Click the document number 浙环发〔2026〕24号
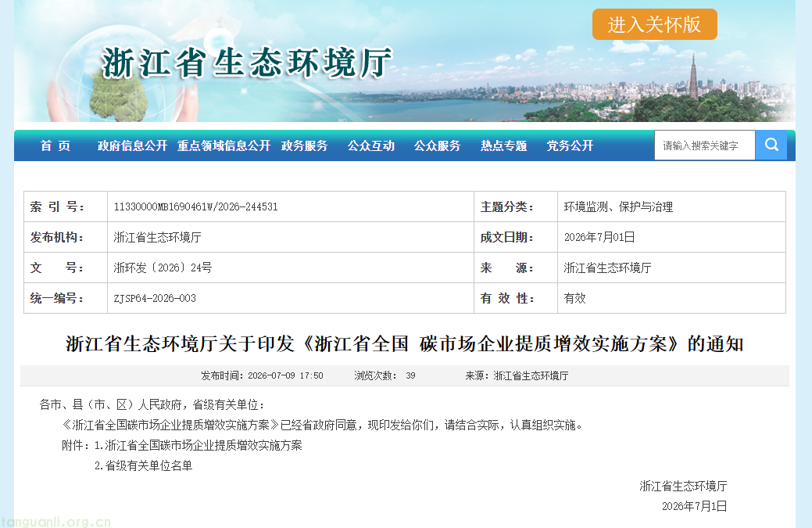Image resolution: width=812 pixels, height=528 pixels. click(x=163, y=268)
